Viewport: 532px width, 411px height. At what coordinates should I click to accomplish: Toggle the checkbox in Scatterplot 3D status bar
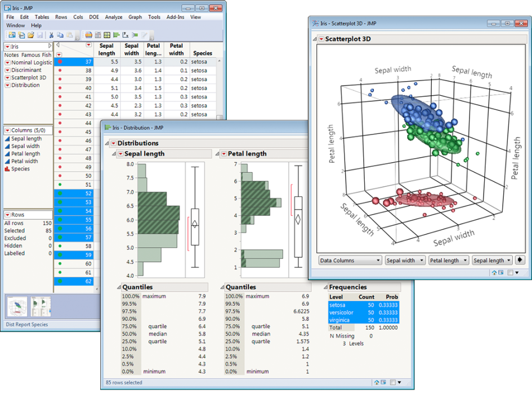click(510, 272)
